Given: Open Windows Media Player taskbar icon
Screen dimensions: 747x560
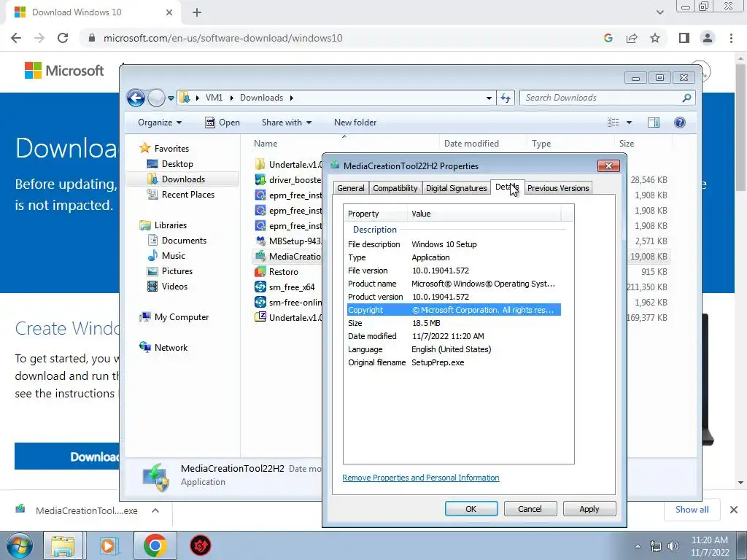Looking at the screenshot, I should point(108,545).
